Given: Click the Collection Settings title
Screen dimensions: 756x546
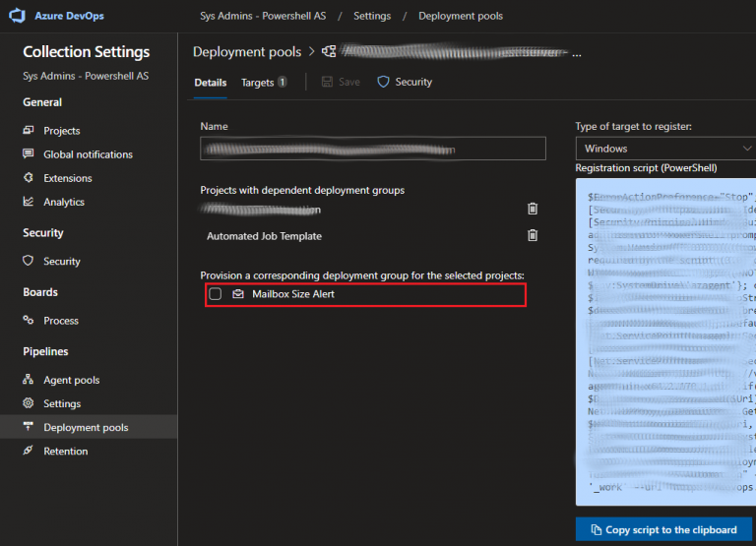Looking at the screenshot, I should click(x=87, y=51).
